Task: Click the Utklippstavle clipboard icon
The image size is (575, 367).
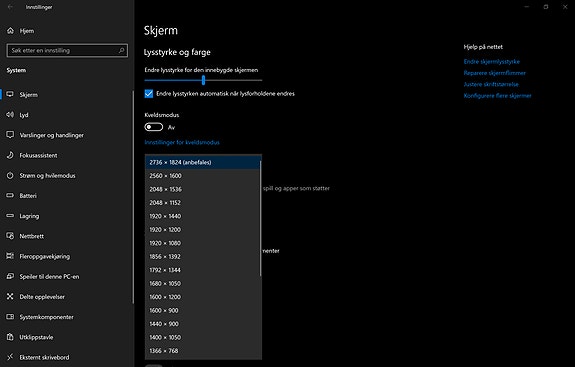Action: pos(10,337)
